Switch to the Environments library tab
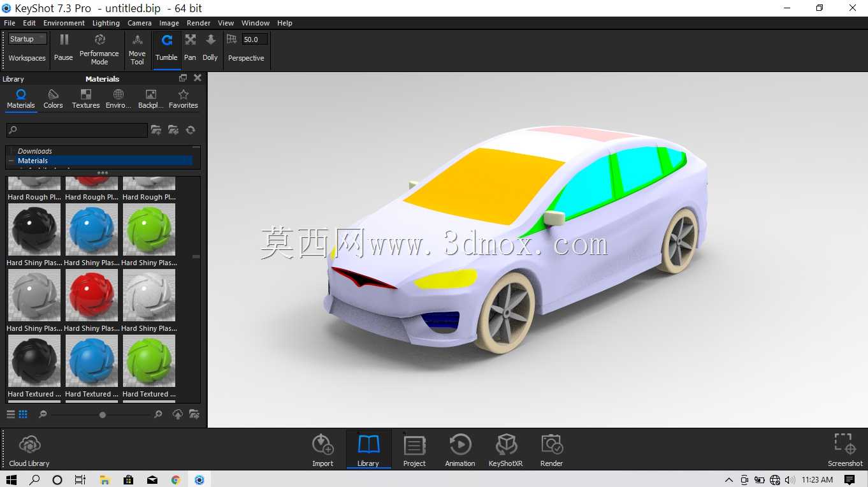The height and width of the screenshot is (487, 868). click(119, 99)
